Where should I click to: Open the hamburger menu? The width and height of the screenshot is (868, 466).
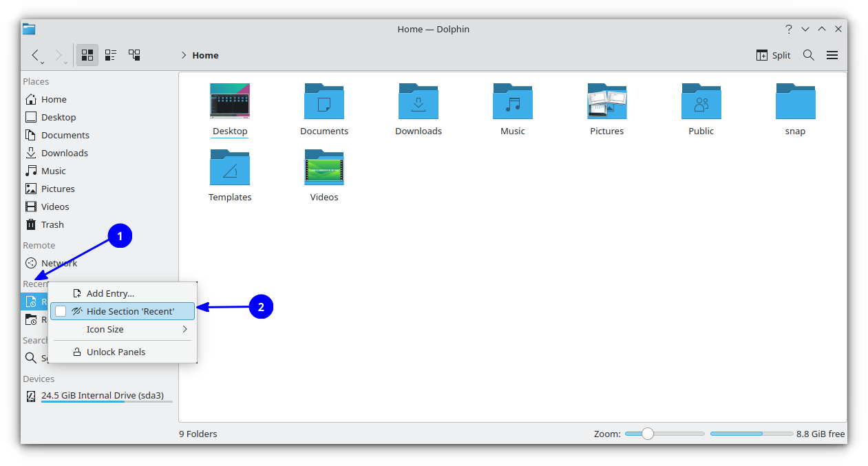tap(832, 55)
